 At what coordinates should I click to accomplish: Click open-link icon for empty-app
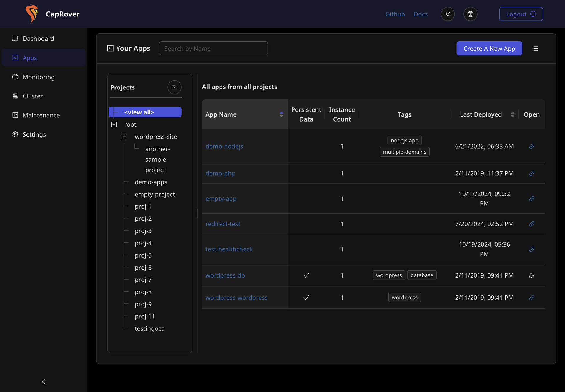tap(531, 199)
